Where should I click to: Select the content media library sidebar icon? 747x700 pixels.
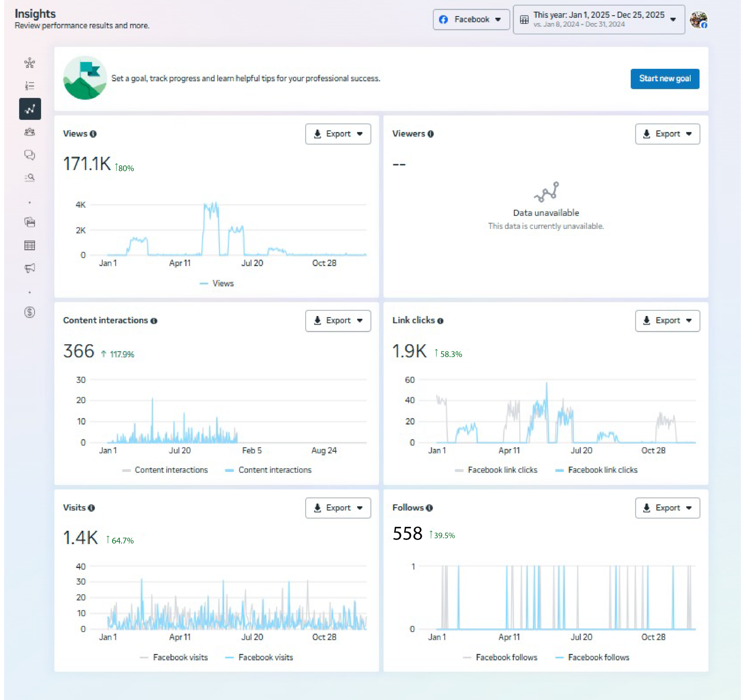click(30, 222)
